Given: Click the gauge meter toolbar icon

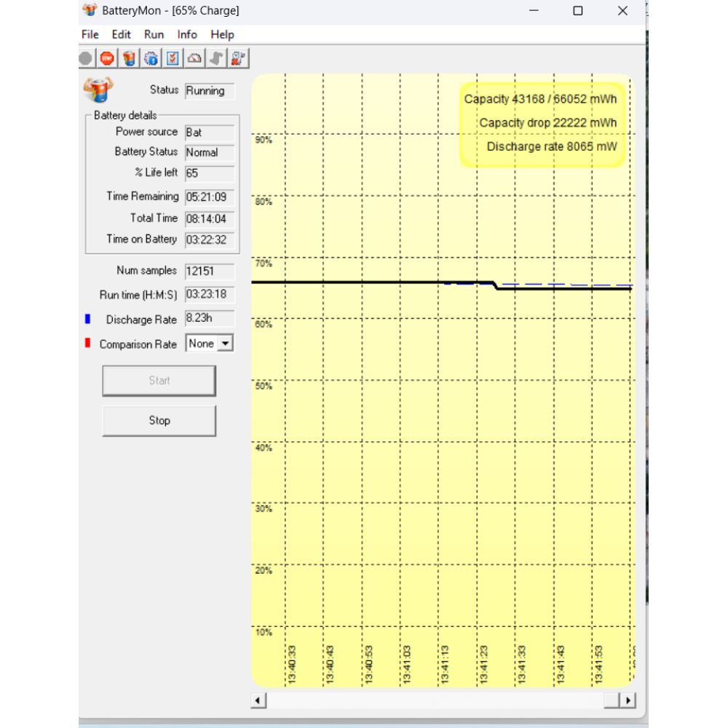Looking at the screenshot, I should click(x=194, y=58).
